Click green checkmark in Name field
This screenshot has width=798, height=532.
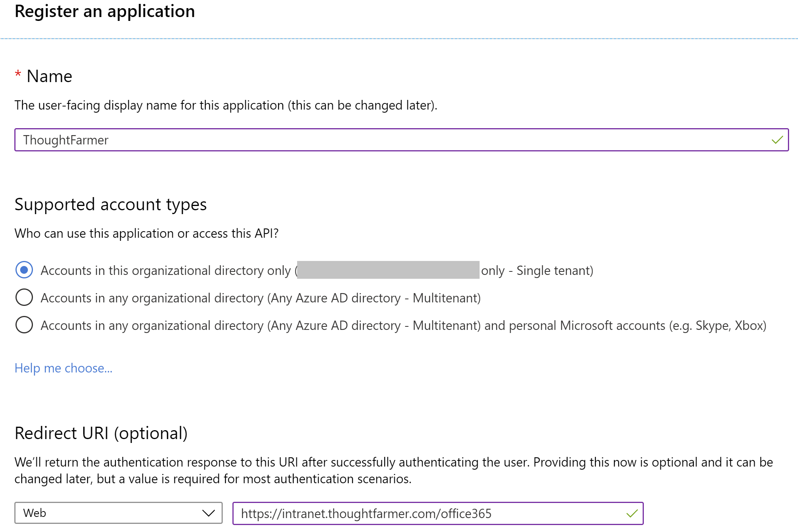(x=777, y=140)
